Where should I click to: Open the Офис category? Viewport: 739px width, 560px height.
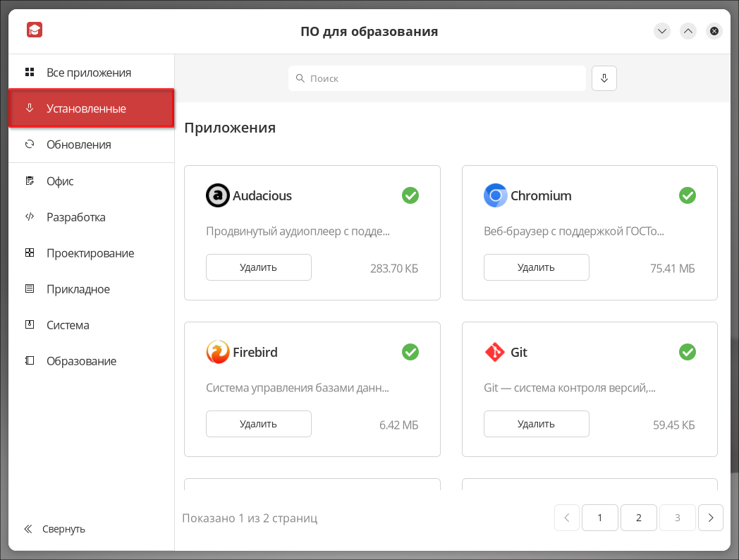pyautogui.click(x=92, y=181)
